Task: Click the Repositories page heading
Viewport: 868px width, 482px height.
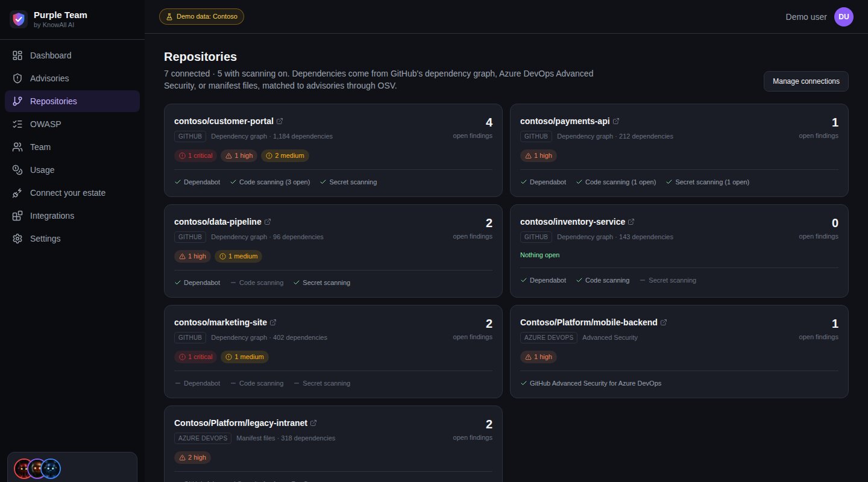Action: click(x=200, y=57)
